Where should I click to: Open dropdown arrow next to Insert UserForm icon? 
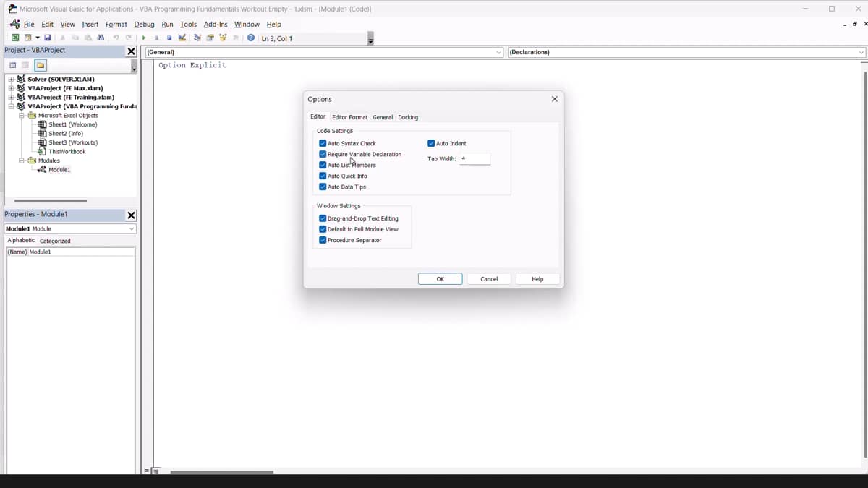pos(38,38)
